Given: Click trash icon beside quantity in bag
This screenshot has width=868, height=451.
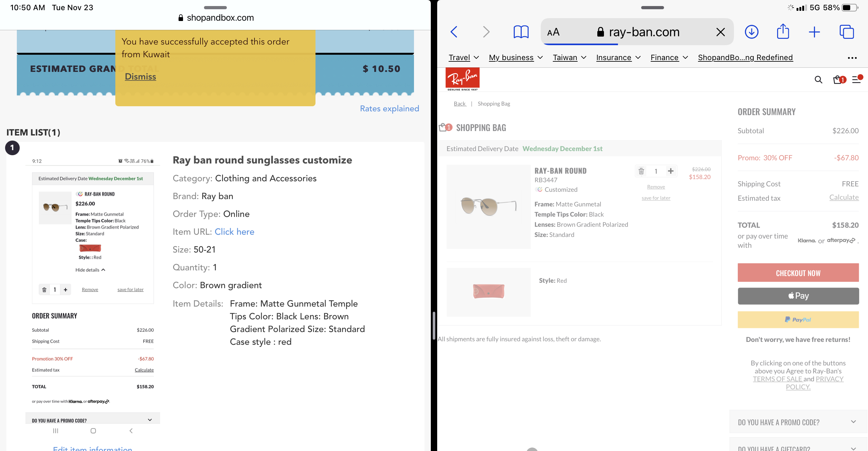Looking at the screenshot, I should [x=641, y=171].
